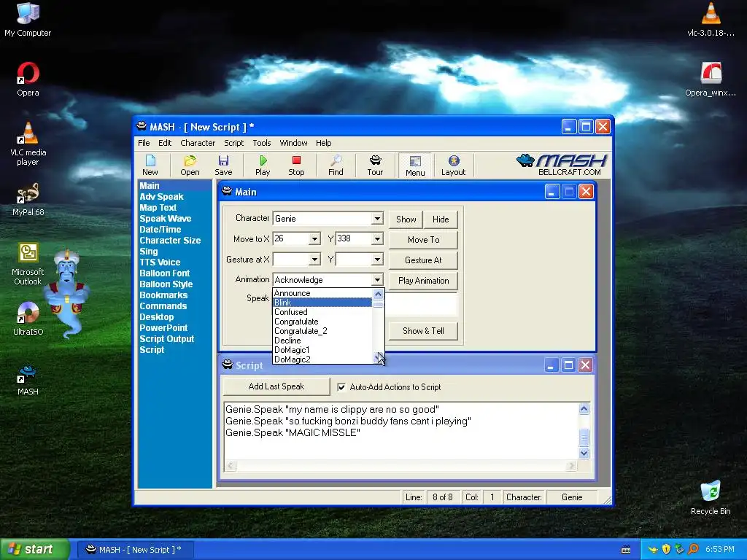Click the script area vertical scrollbar down arrow
The width and height of the screenshot is (747, 560).
584,453
